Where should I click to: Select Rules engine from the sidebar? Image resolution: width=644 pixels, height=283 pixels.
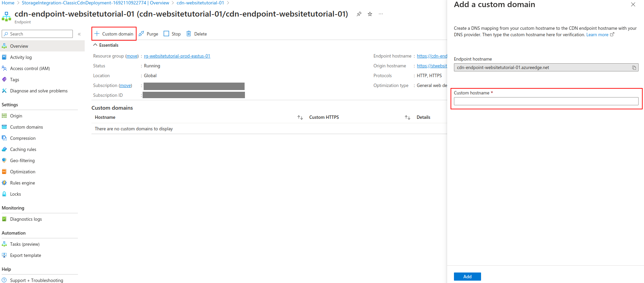(x=22, y=183)
